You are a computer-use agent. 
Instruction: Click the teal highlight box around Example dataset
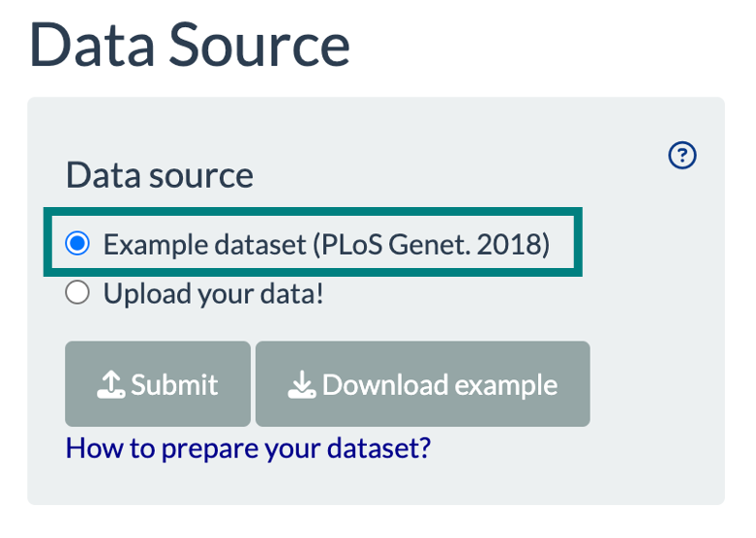point(578,245)
